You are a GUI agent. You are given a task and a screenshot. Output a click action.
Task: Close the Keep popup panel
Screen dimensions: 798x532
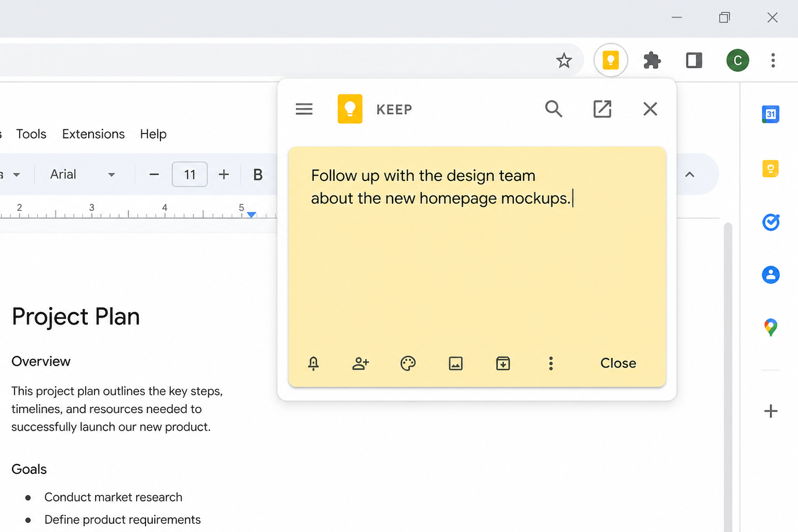click(x=650, y=109)
